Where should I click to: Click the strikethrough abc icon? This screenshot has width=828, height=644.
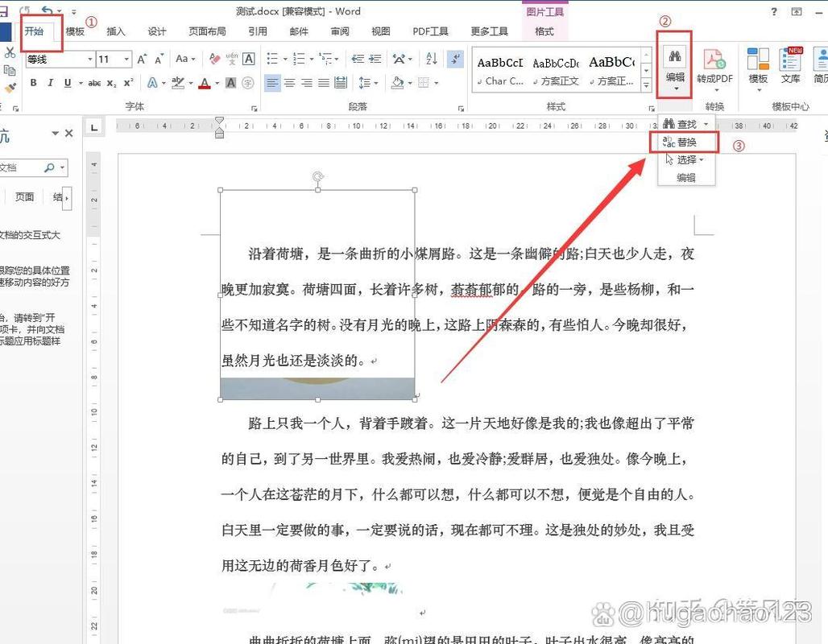point(93,82)
